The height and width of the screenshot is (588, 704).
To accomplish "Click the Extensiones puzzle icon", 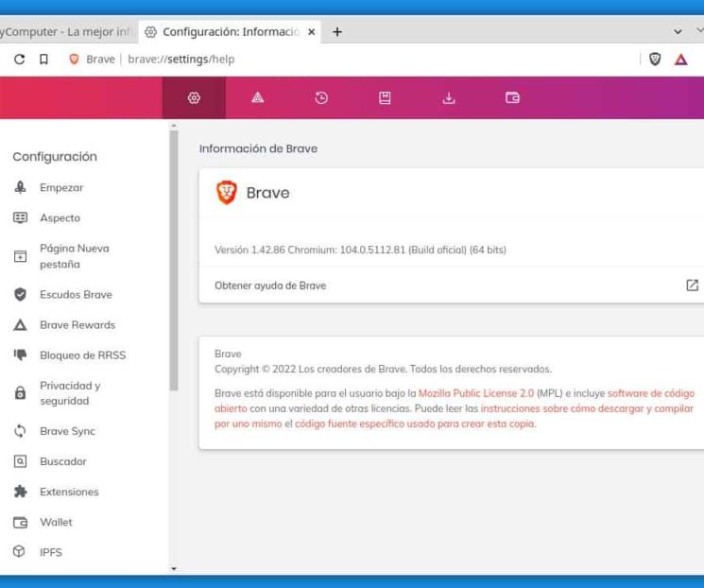I will pos(20,492).
